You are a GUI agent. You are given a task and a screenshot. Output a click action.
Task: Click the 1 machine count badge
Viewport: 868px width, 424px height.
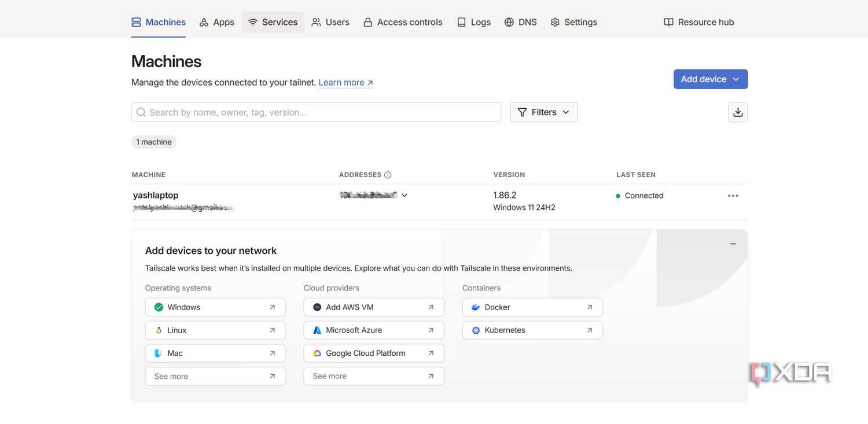[154, 142]
